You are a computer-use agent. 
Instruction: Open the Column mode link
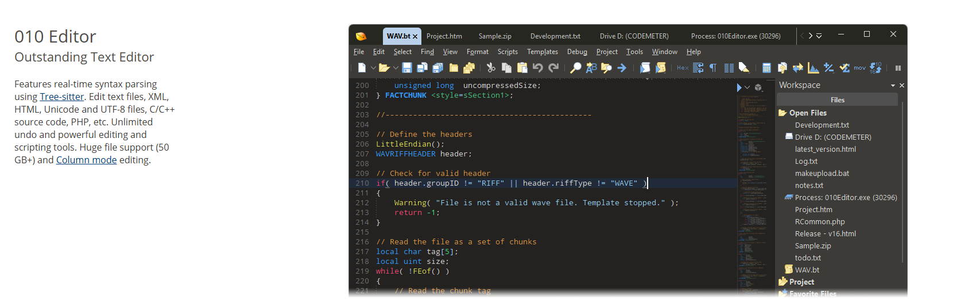86,160
